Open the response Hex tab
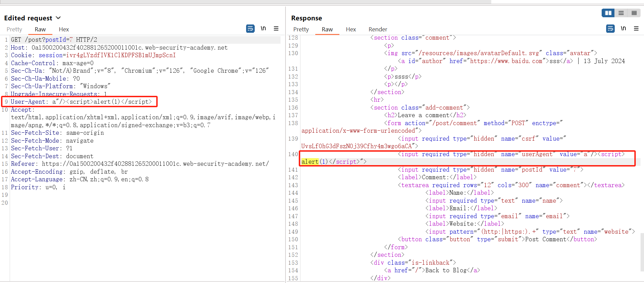Image resolution: width=644 pixels, height=283 pixels. pyautogui.click(x=351, y=29)
